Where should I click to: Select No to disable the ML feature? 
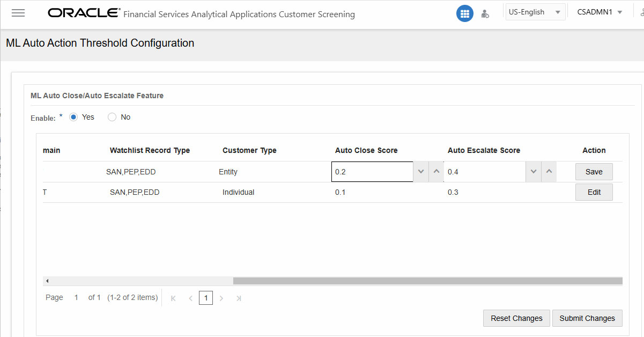pyautogui.click(x=112, y=116)
